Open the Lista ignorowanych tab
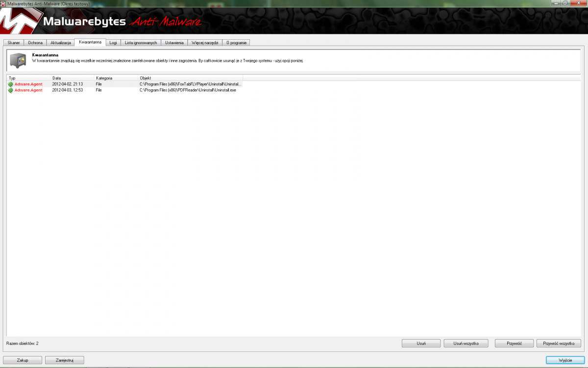 coord(141,43)
